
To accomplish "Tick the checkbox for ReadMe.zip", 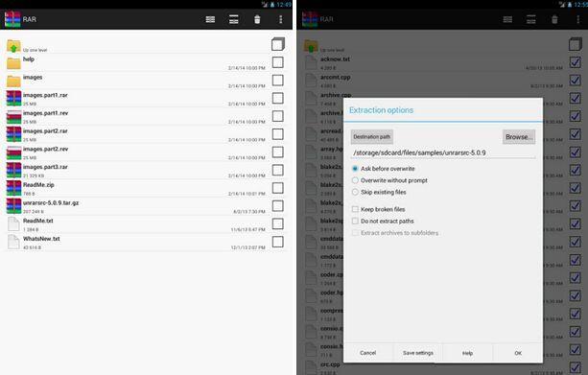I will [277, 188].
